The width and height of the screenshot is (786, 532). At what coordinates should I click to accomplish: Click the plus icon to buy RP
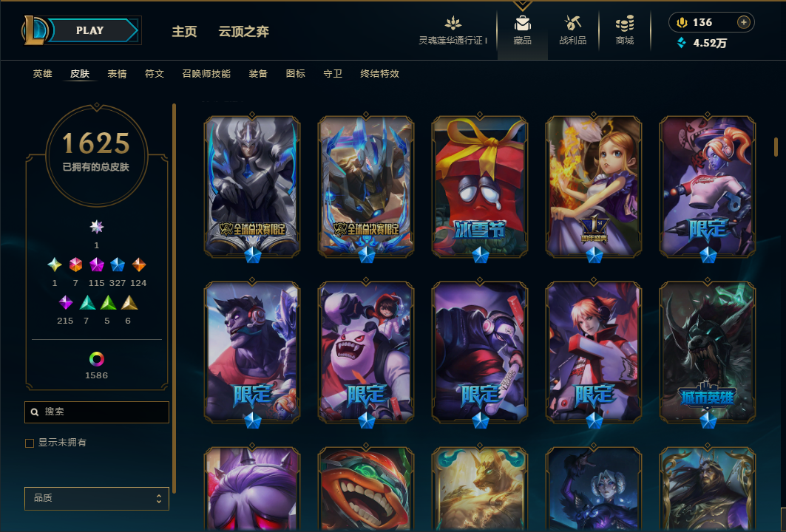click(x=743, y=22)
